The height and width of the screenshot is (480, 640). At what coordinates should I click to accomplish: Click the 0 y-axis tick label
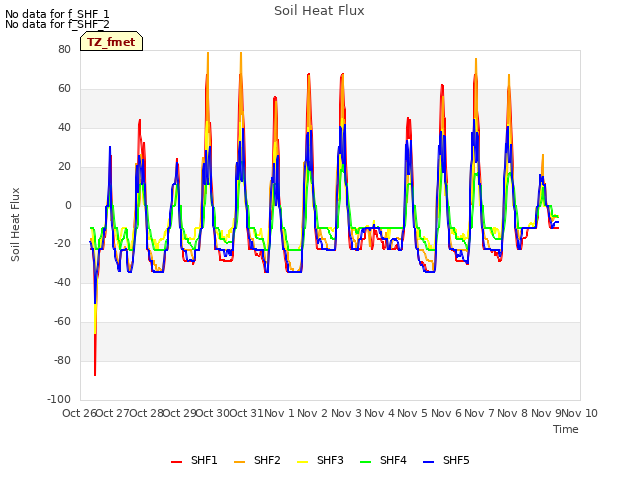point(68,206)
